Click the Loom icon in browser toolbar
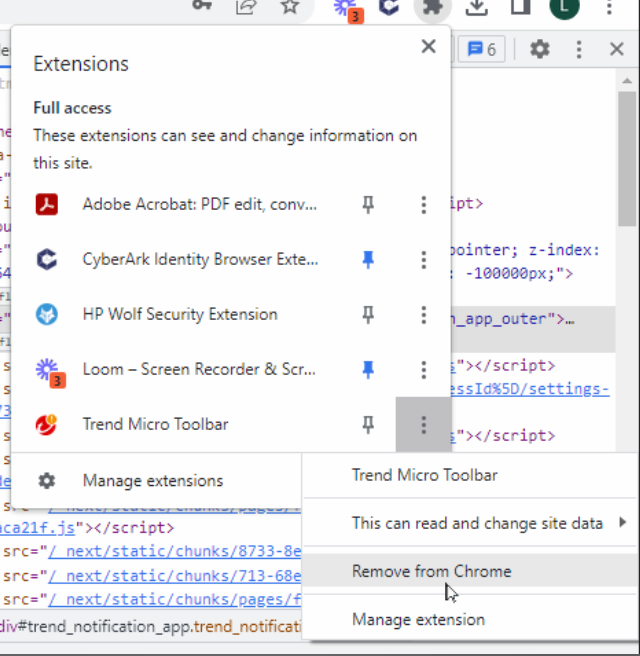The height and width of the screenshot is (656, 640). click(x=346, y=8)
